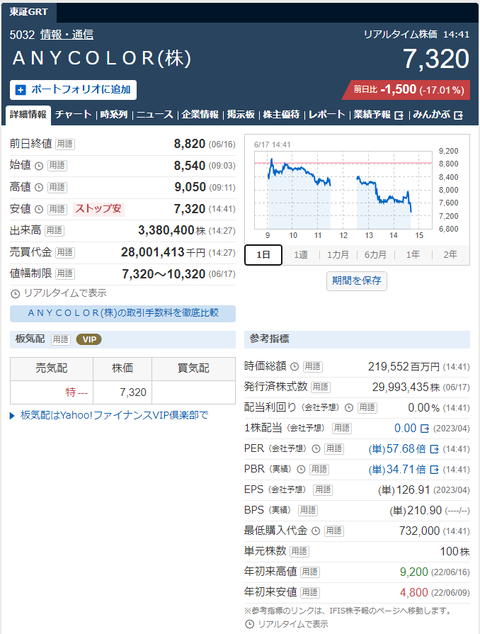This screenshot has height=634, width=480.
Task: Open the 企業情報 tab
Action: point(200,114)
